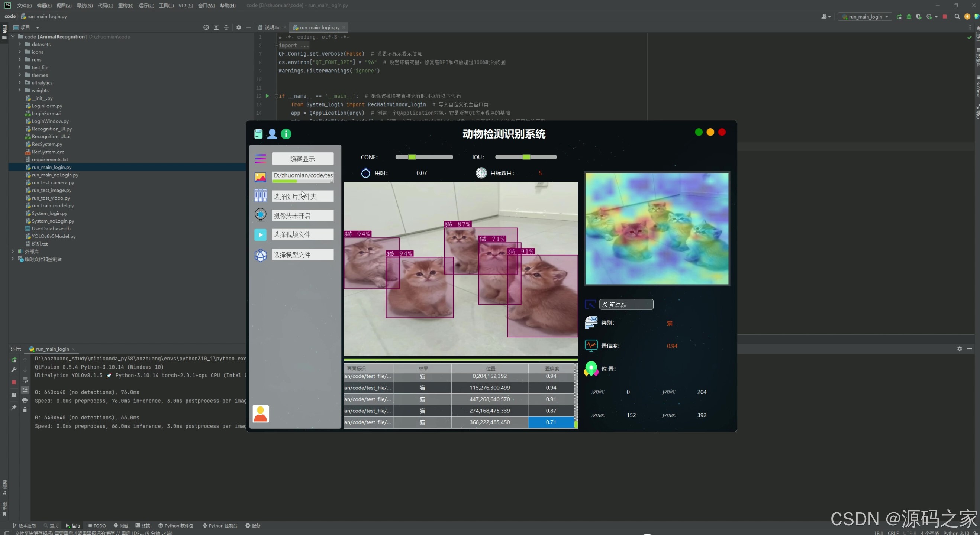Screen dimensions: 980x535
Task: Expand the weights folder
Action: click(x=20, y=90)
